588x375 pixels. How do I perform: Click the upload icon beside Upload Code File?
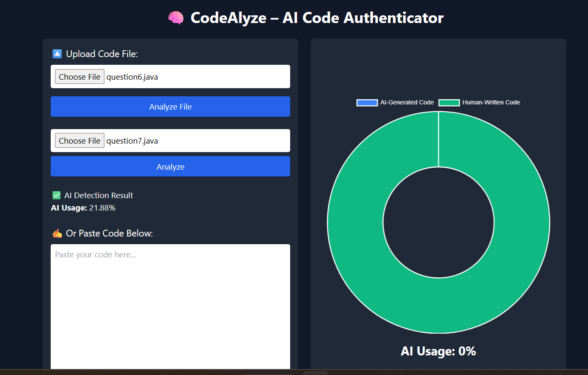point(57,53)
